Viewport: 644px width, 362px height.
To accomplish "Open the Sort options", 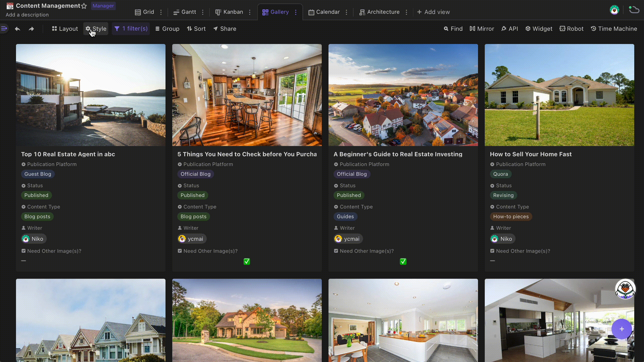I will point(196,29).
